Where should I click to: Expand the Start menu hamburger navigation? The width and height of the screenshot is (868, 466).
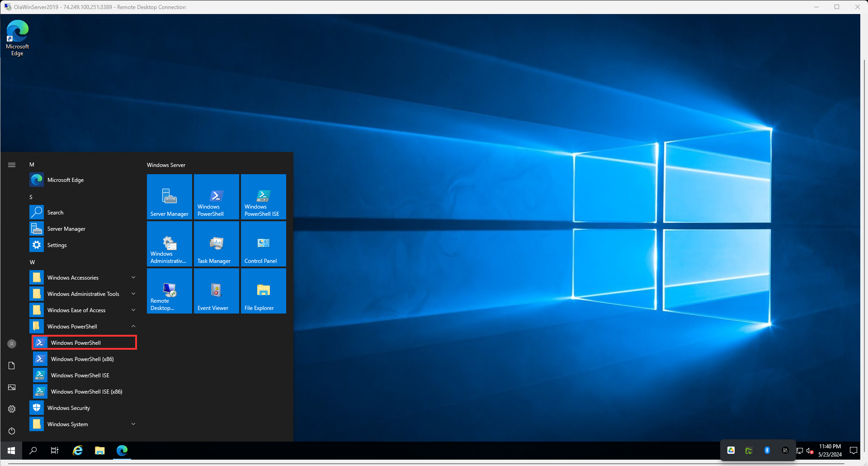12,165
